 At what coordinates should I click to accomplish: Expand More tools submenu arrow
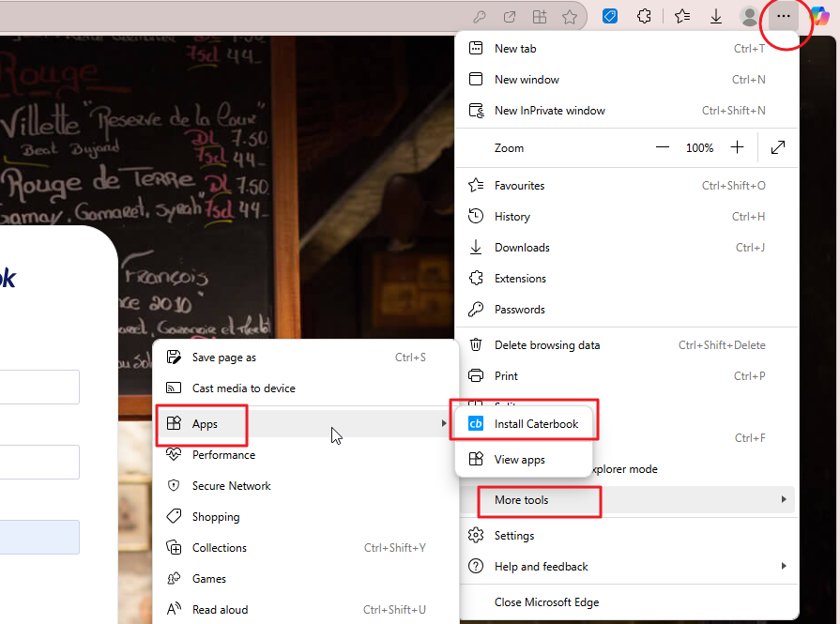click(784, 499)
